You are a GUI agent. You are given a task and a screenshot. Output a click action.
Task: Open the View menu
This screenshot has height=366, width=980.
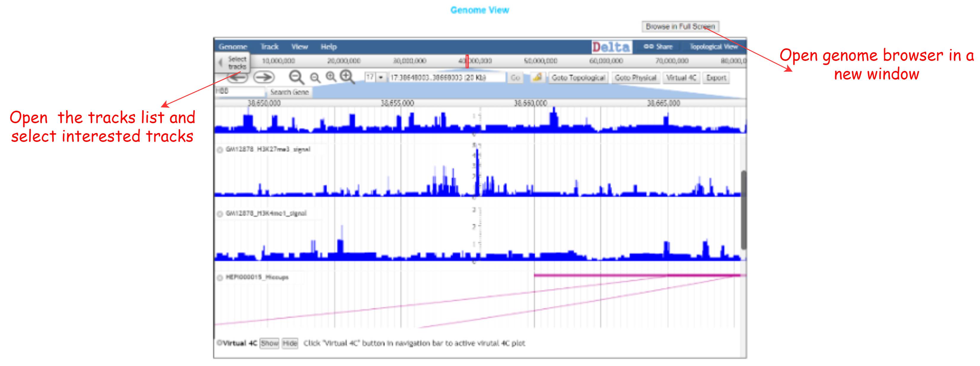point(299,47)
